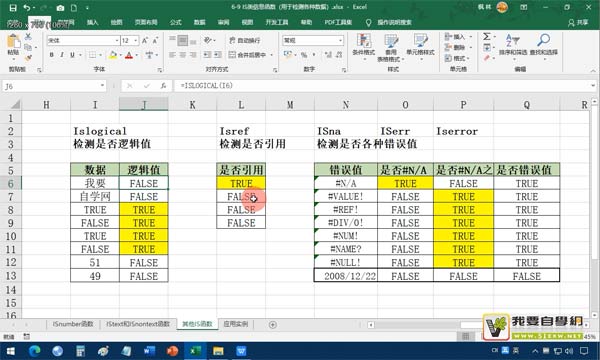Toggle italic formatting button
Viewport: 600px width, 360px height.
pos(62,55)
